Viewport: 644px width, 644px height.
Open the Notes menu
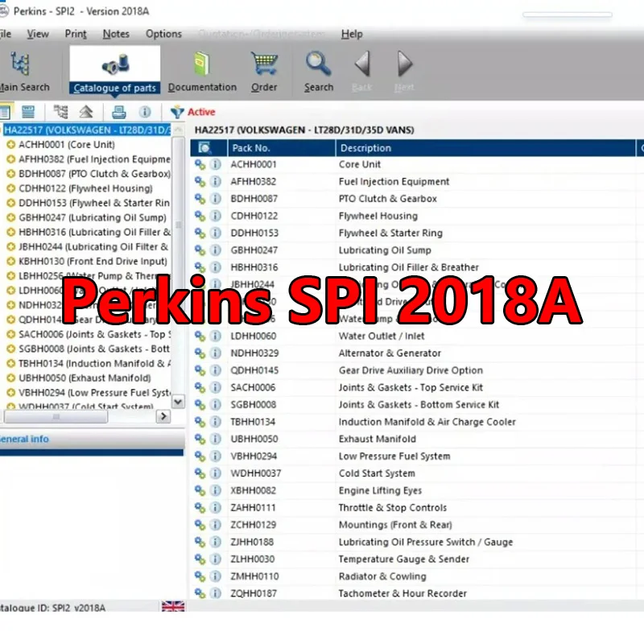pos(116,34)
